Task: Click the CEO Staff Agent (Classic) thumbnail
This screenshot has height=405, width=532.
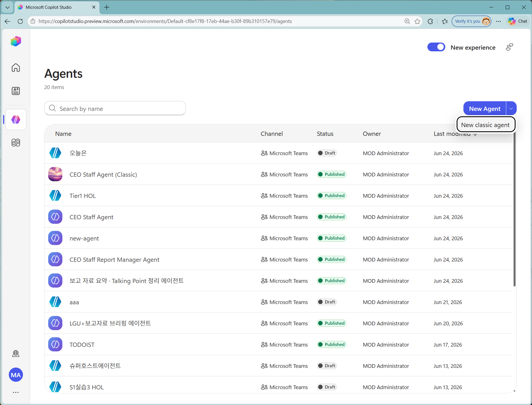Action: (55, 174)
